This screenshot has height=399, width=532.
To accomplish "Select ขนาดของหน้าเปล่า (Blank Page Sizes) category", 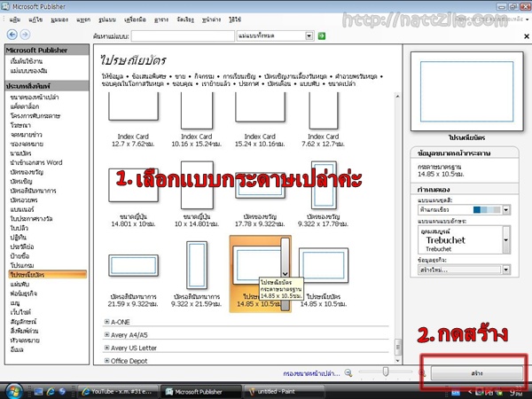I will point(35,97).
